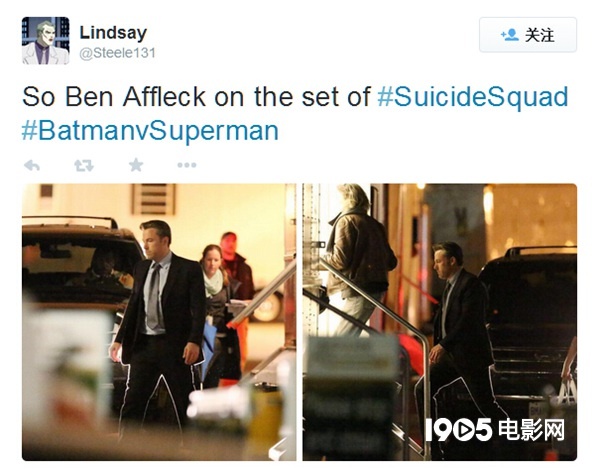Click the reply arrow icon under the tweet

point(32,165)
